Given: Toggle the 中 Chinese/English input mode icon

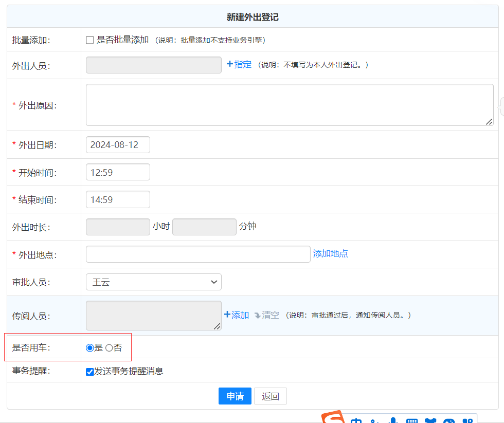Looking at the screenshot, I should point(356,421).
